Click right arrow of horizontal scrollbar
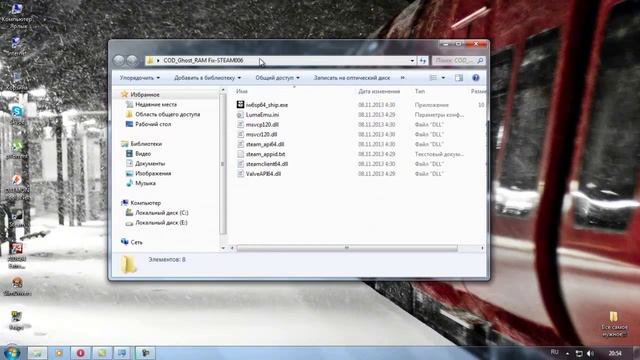 coord(482,248)
